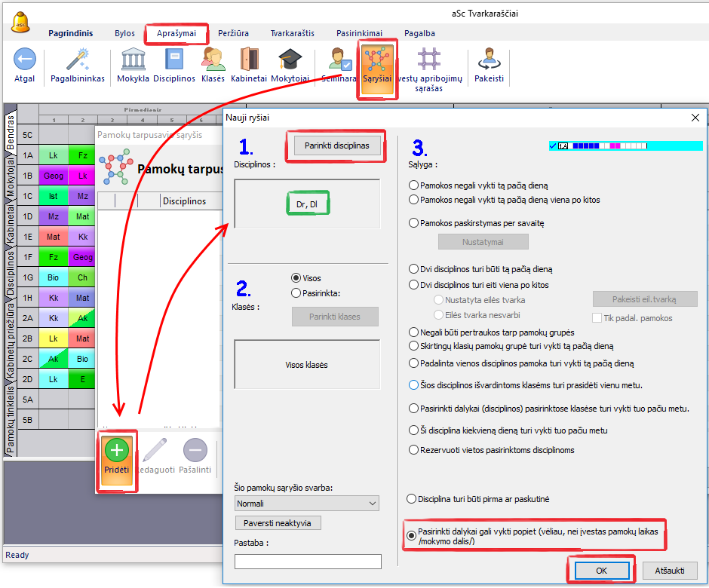Expand the Normali importance dropdown

(x=307, y=504)
